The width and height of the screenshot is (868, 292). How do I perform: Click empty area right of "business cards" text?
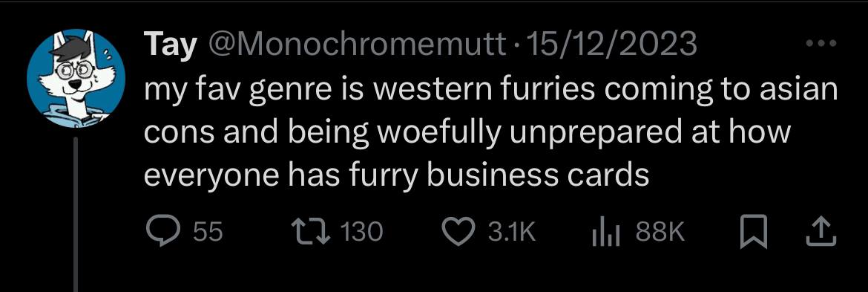tap(747, 176)
